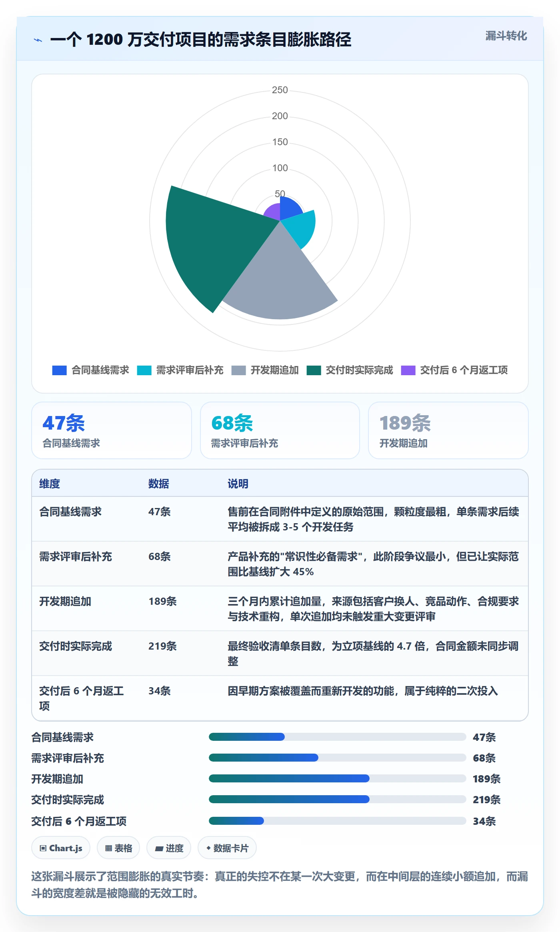Toggle the 交付时实际完成 legend item
This screenshot has width=560, height=932.
(x=350, y=370)
